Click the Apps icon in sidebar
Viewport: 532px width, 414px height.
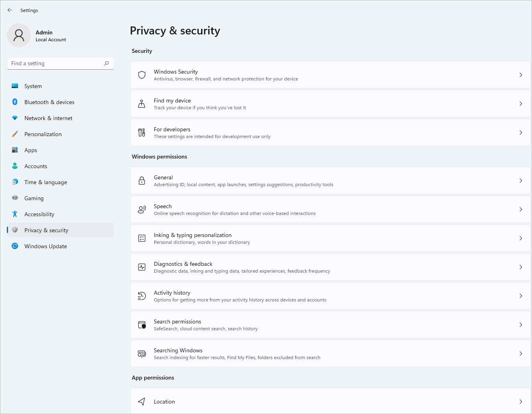[15, 150]
